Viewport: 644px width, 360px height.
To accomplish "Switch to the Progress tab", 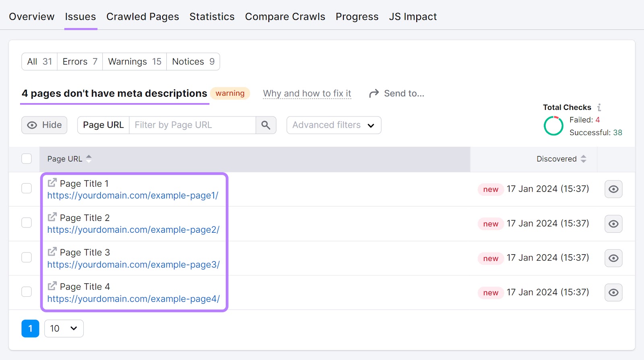I will [x=357, y=17].
